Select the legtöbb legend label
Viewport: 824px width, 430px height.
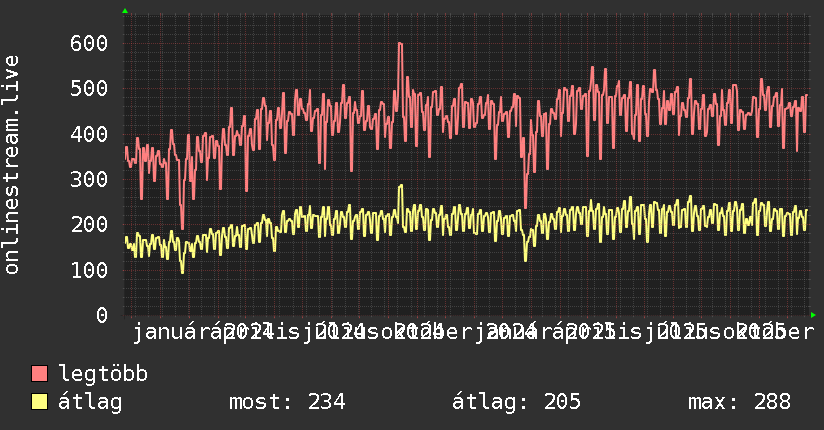point(103,373)
